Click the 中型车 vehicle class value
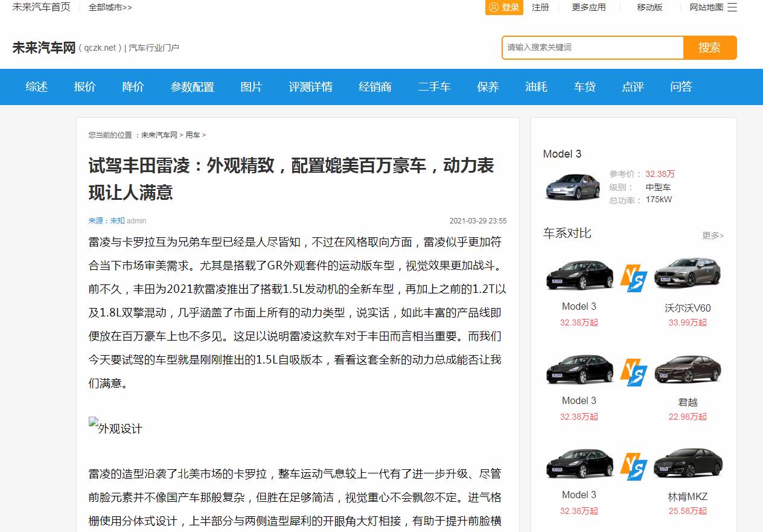This screenshot has width=763, height=532. click(658, 187)
